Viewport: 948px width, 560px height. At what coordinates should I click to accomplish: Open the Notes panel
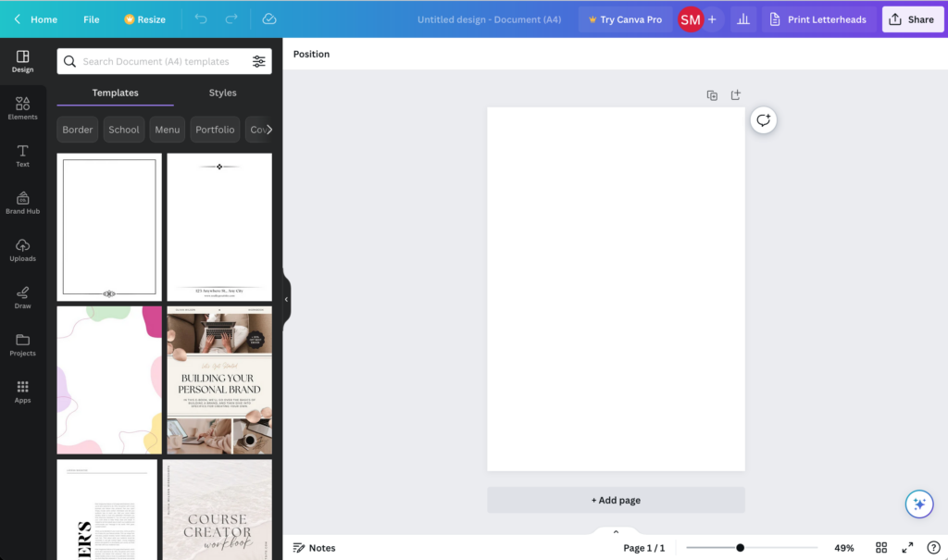[x=315, y=547]
